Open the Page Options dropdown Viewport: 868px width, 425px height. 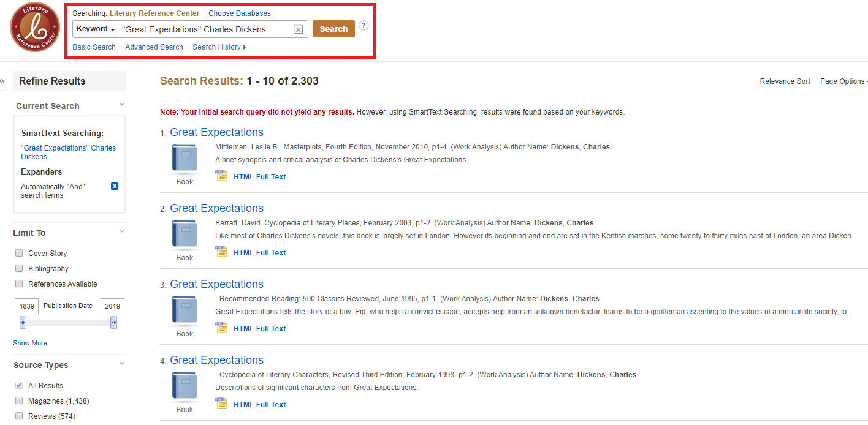pos(843,81)
